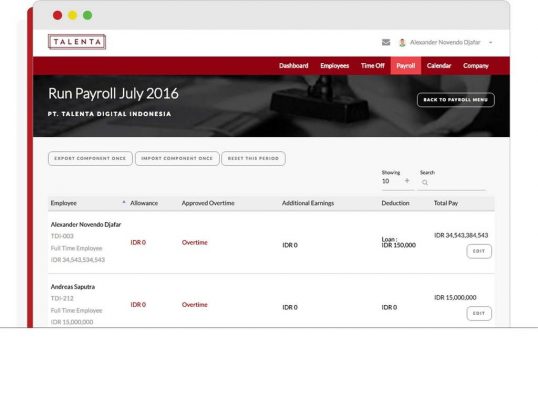538x400 pixels.
Task: Open the Calendar menu item
Action: [439, 66]
